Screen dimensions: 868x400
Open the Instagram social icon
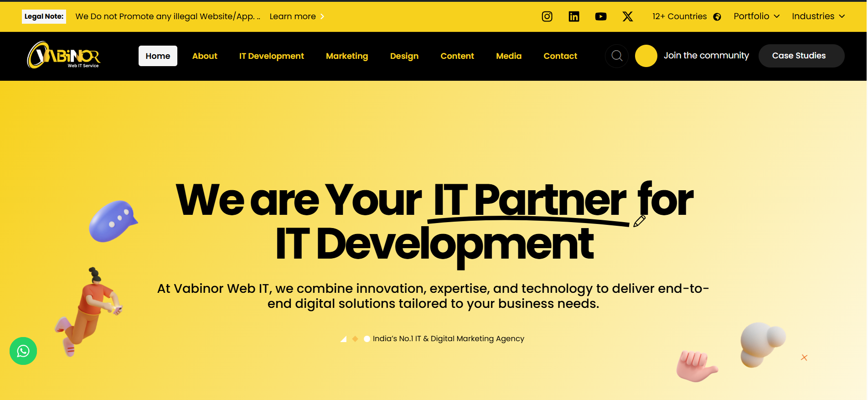tap(547, 17)
